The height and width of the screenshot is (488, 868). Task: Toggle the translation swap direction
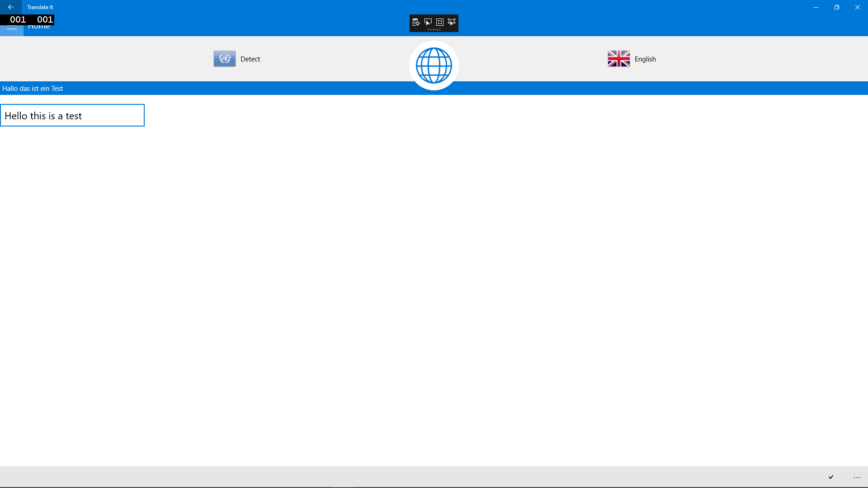[434, 65]
